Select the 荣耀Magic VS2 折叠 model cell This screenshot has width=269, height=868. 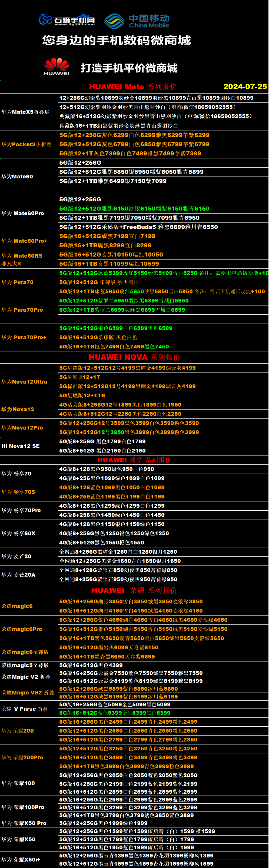[29, 693]
